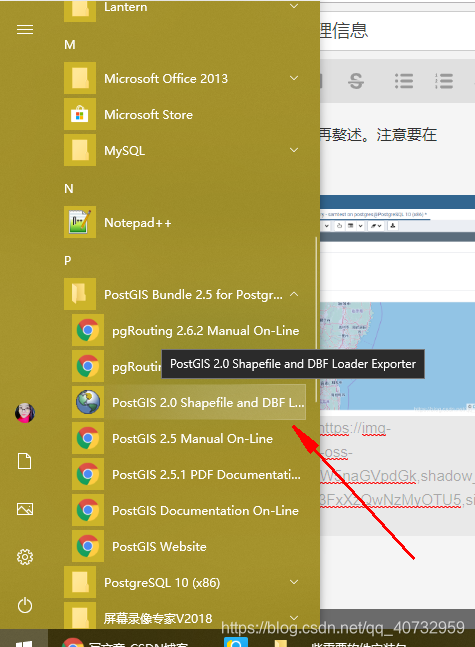Click the image URL text in editor
The image size is (475, 647).
(397, 464)
